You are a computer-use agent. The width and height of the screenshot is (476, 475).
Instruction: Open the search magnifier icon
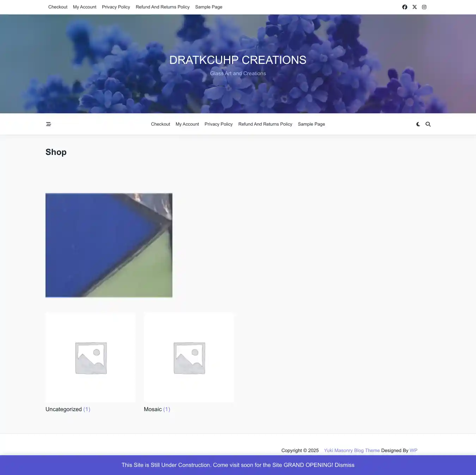(428, 124)
